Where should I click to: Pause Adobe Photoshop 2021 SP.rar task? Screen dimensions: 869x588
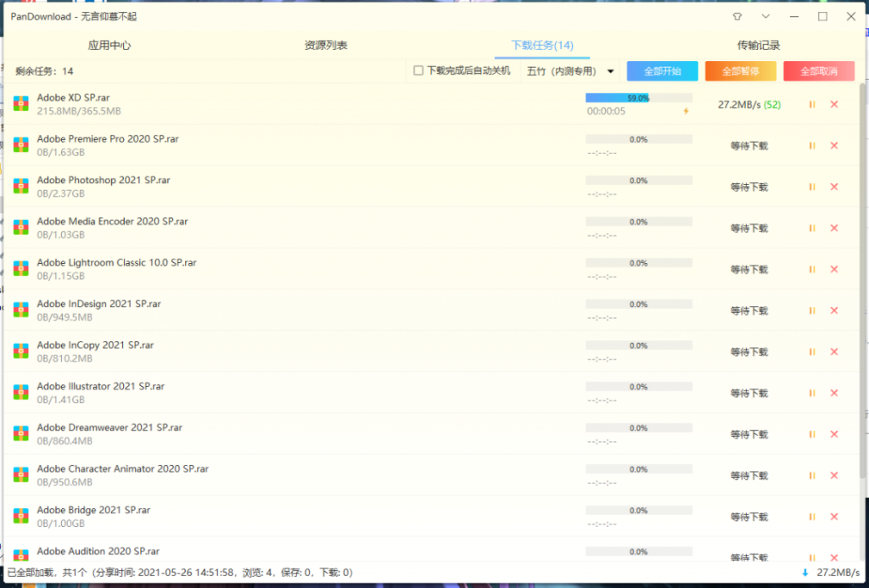[812, 187]
